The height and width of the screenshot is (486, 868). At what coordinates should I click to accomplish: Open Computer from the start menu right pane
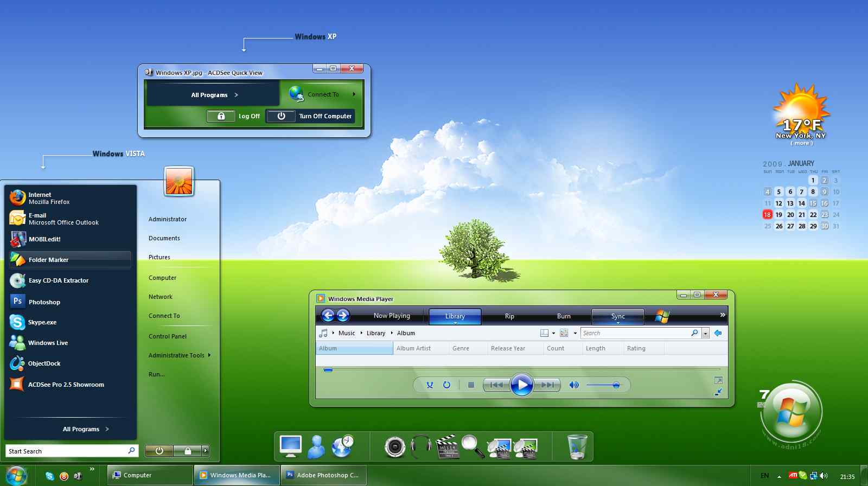(163, 278)
